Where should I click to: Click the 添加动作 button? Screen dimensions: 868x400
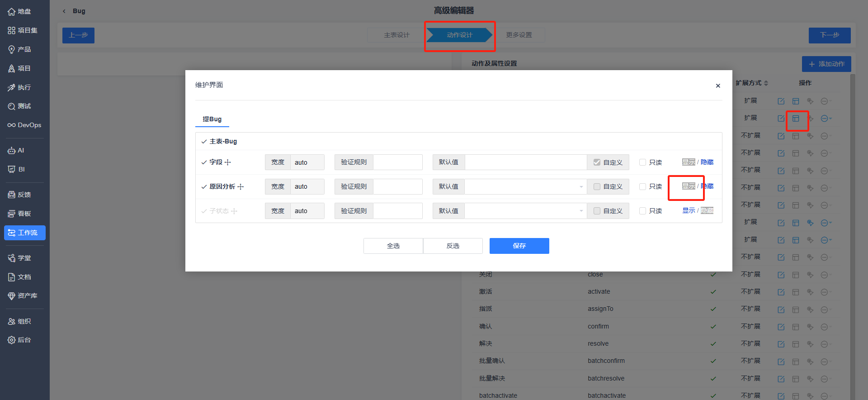tap(826, 64)
